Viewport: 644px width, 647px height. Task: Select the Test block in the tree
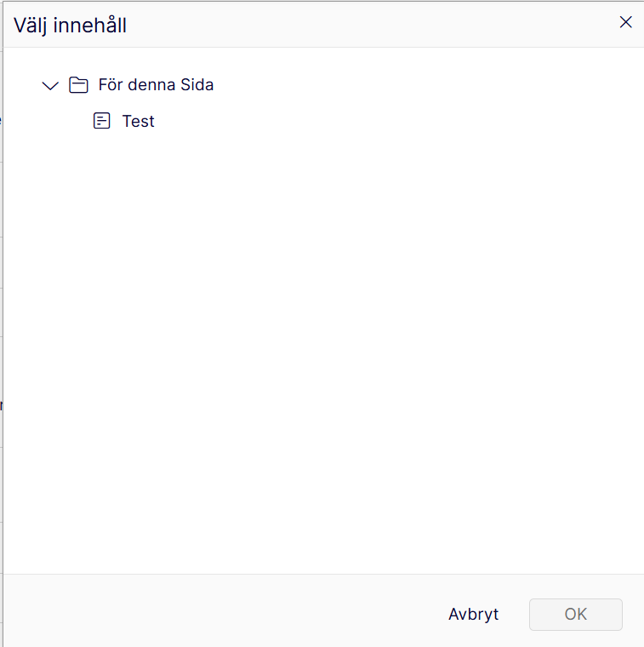138,121
